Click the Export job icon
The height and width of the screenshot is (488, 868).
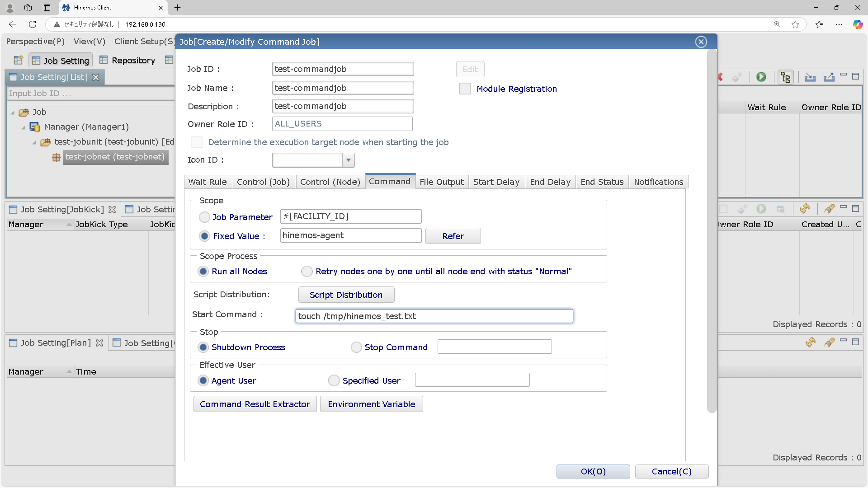(829, 77)
